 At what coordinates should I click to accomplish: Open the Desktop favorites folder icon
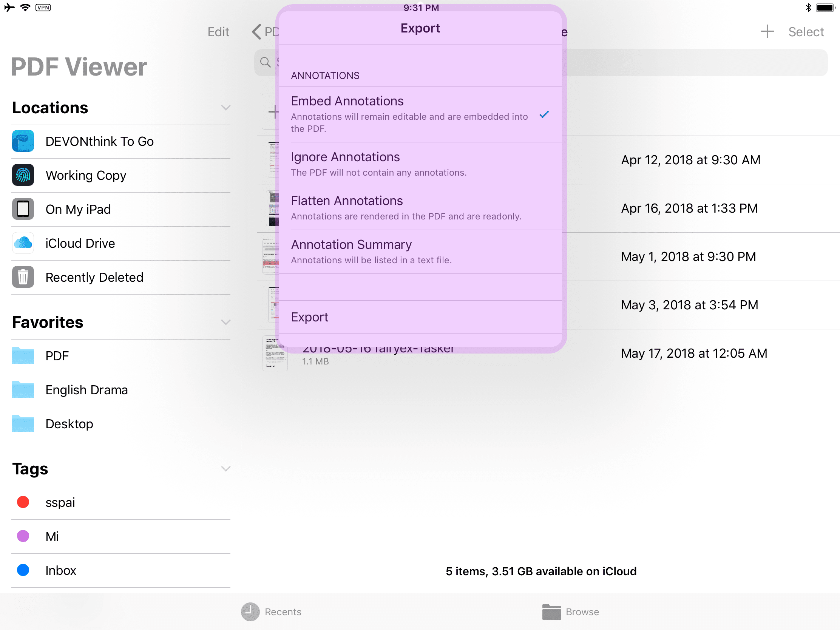click(x=23, y=423)
